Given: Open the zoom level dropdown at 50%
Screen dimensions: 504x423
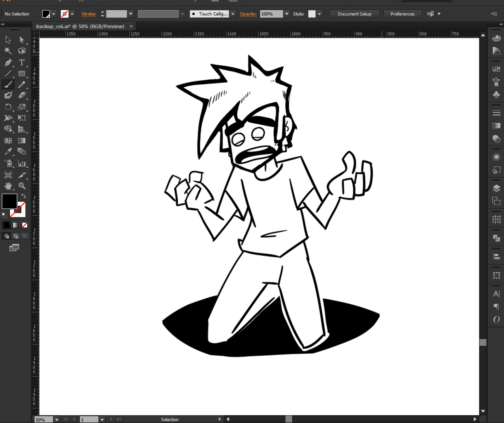Looking at the screenshot, I should point(57,420).
